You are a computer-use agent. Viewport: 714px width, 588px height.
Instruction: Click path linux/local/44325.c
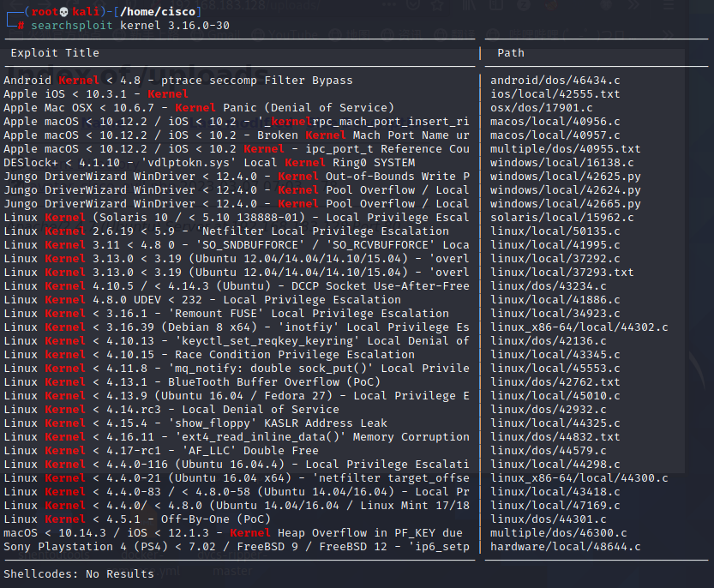555,423
